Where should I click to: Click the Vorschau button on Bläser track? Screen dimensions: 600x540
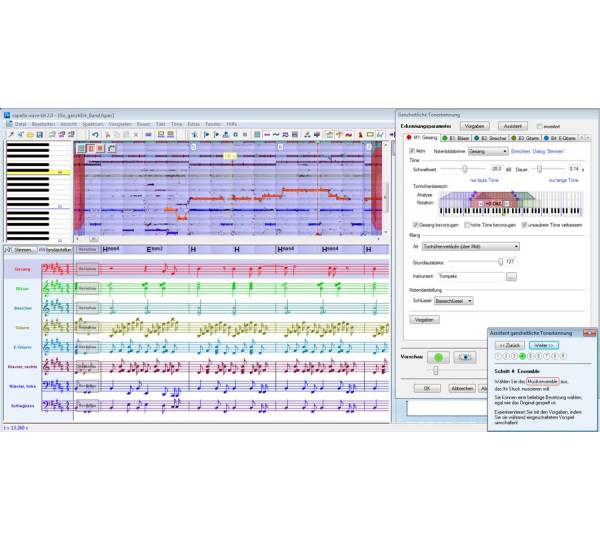tap(89, 288)
